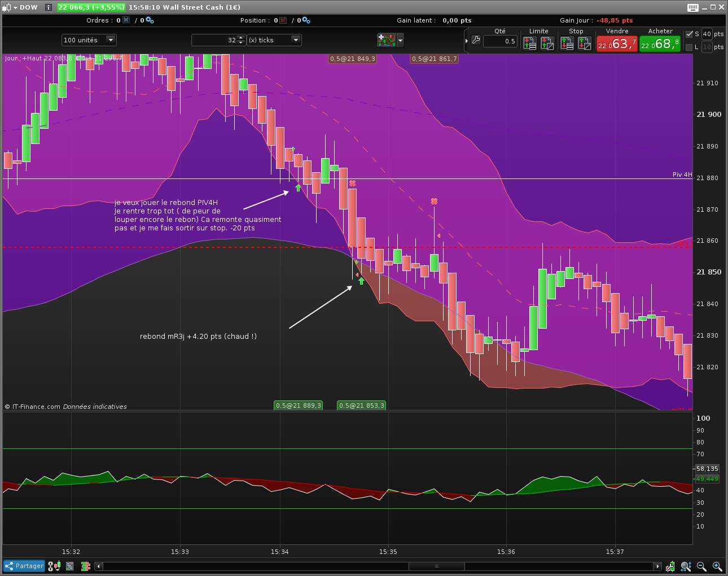The image size is (728, 576).
Task: Select the 0,5@21 849,3 sell marker label
Action: pyautogui.click(x=353, y=59)
